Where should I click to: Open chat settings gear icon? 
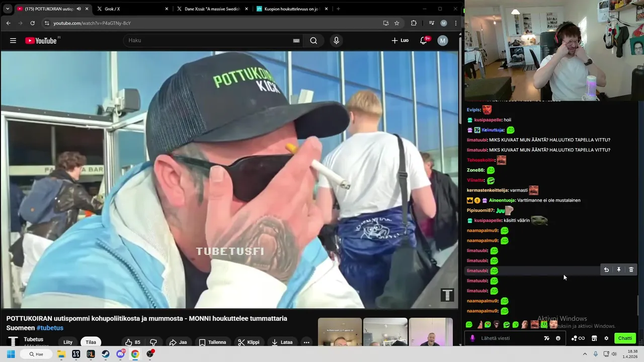[606, 338]
